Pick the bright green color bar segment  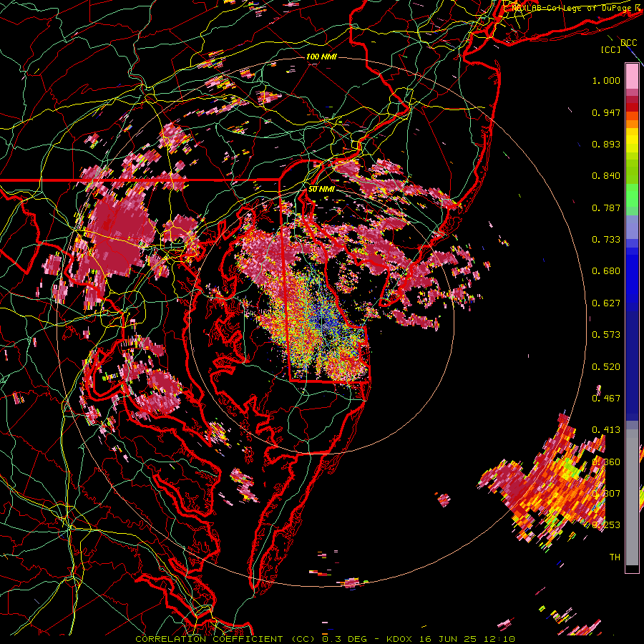click(x=632, y=195)
